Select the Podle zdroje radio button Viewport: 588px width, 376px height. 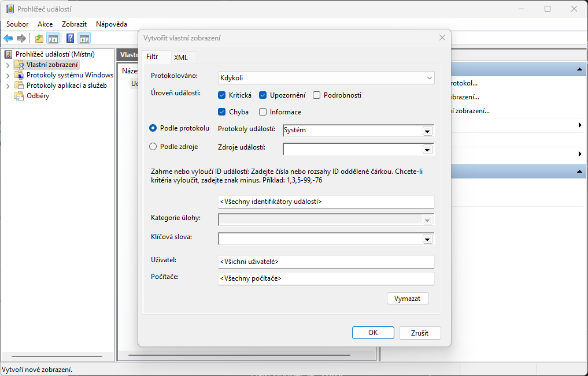point(154,146)
